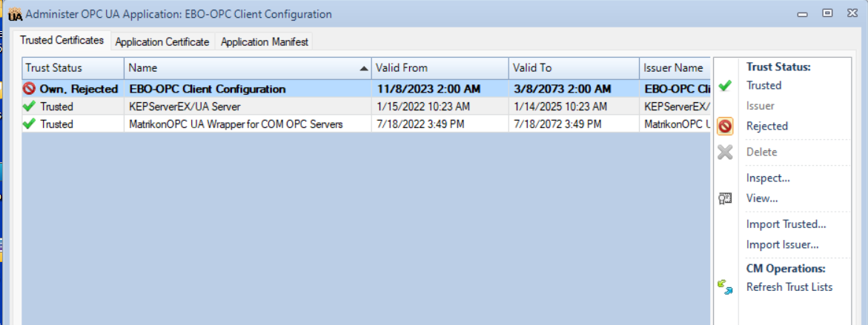Switch to the Application Certificate tab
The image size is (868, 325).
click(162, 42)
